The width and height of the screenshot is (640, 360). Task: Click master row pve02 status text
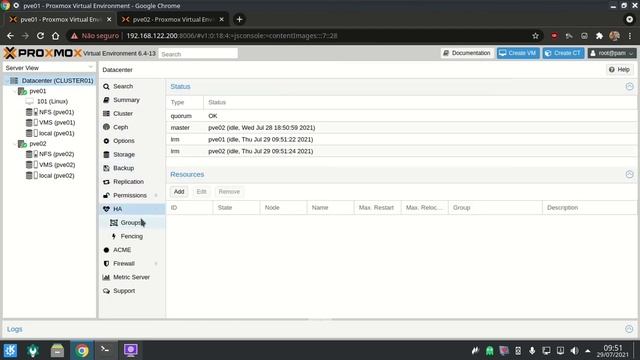coord(262,128)
